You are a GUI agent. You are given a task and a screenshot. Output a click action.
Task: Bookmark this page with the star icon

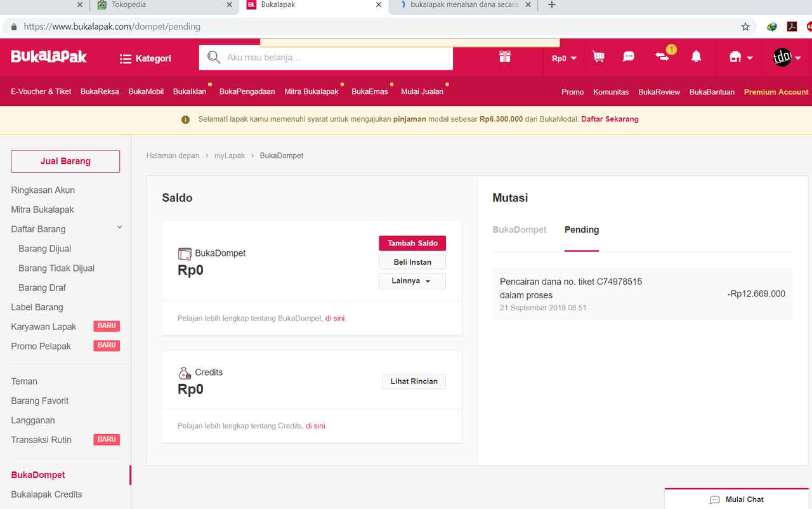[x=745, y=27]
